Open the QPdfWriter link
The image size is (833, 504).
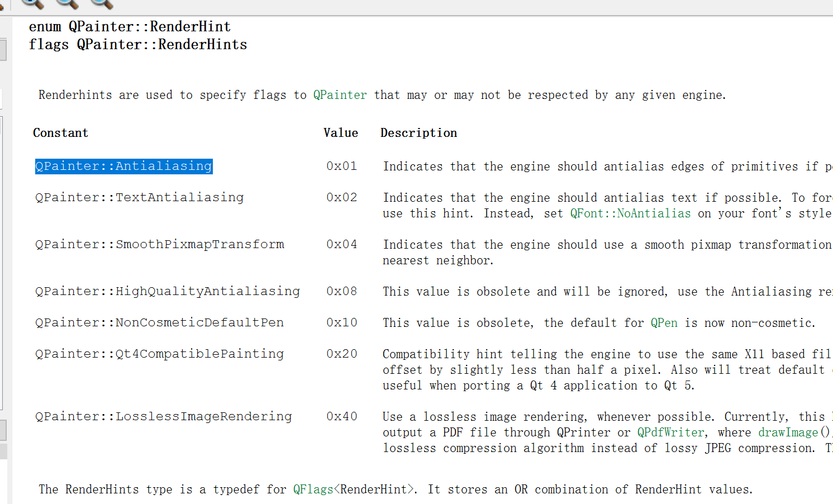point(671,432)
